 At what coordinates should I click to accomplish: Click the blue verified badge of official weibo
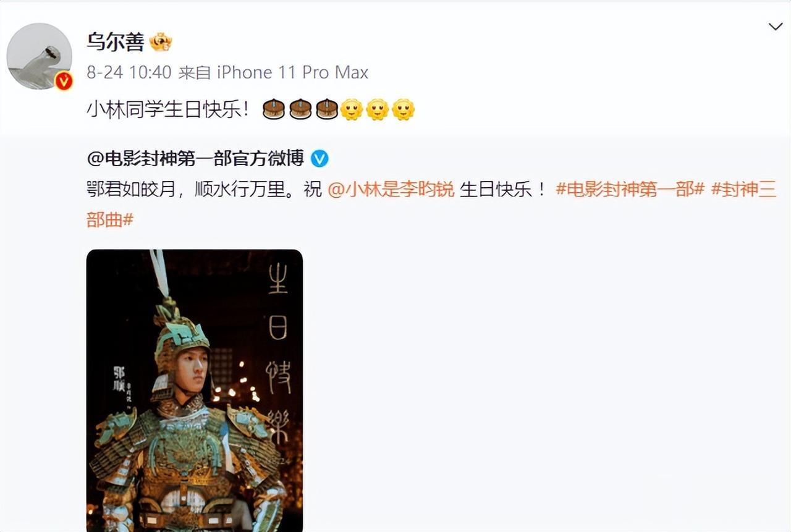click(x=319, y=159)
